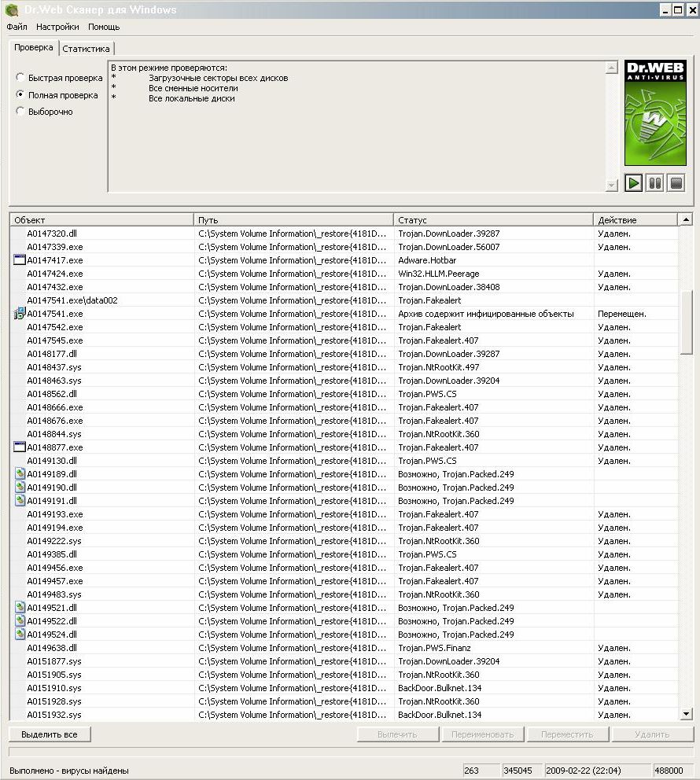Pause the scan using the pause button
700x780 pixels.
coord(654,183)
